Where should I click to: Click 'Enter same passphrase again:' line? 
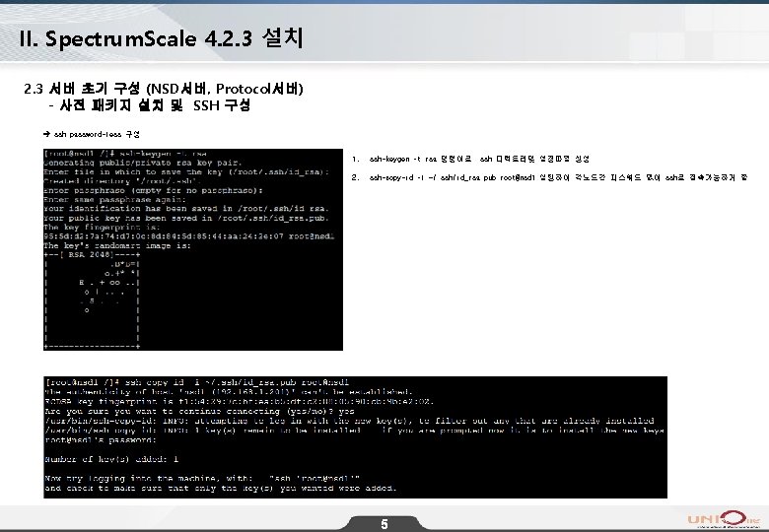114,199
